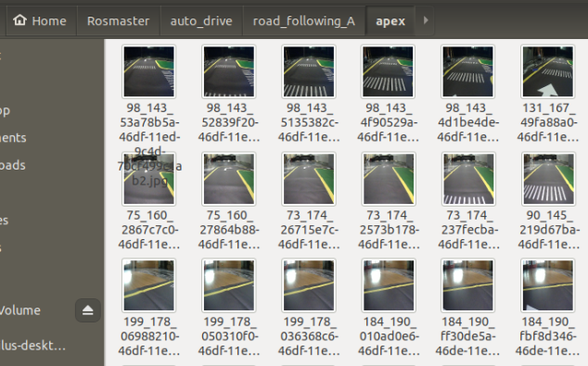Select image 184_190_010ad0e6 thumbnail
588x366 pixels.
tap(389, 285)
